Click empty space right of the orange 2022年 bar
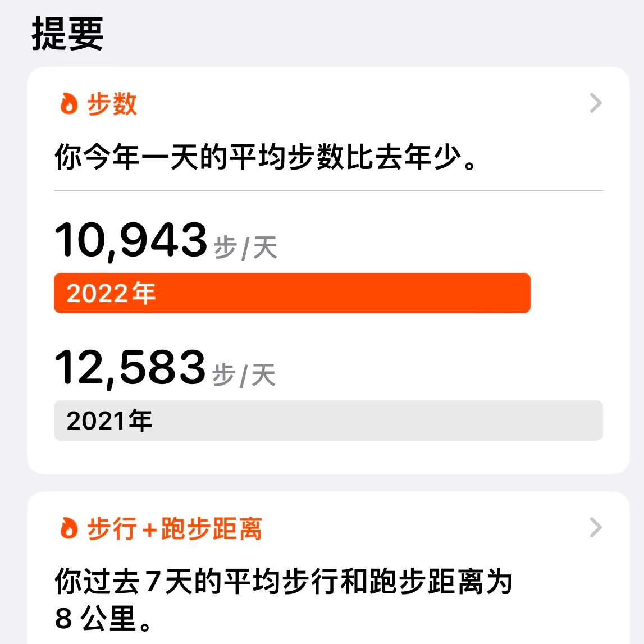Viewport: 644px width, 644px height. click(x=567, y=293)
